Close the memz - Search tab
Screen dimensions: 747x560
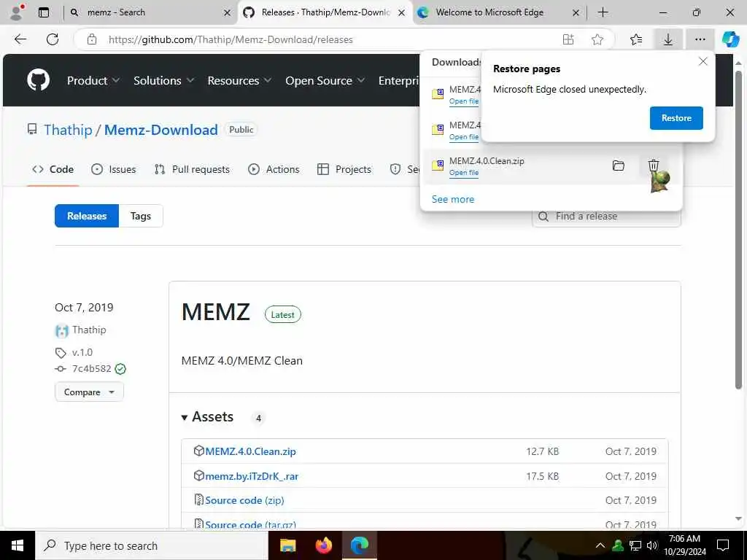[228, 13]
